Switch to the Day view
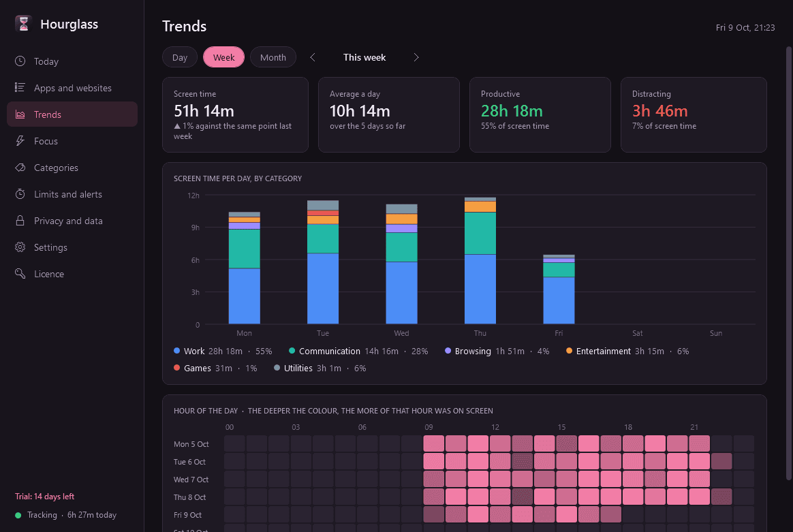Screen dimensions: 793x532 (180, 57)
